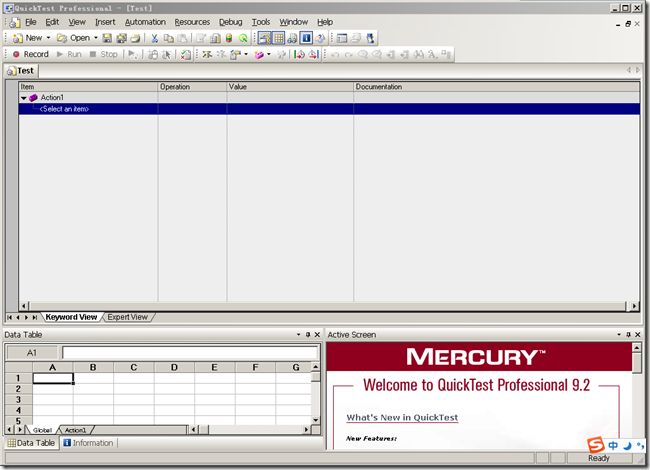Open the Debug menu

tap(230, 22)
